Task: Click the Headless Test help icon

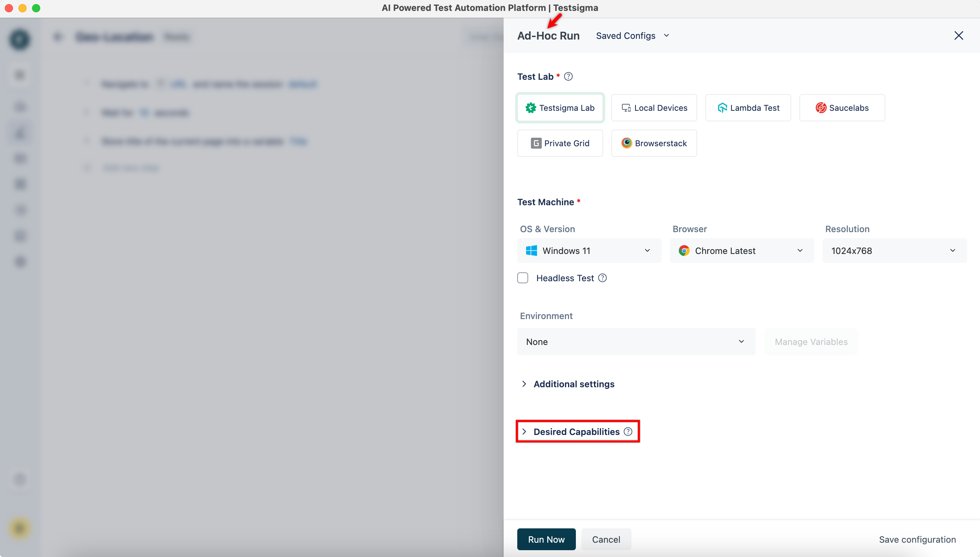Action: click(602, 278)
